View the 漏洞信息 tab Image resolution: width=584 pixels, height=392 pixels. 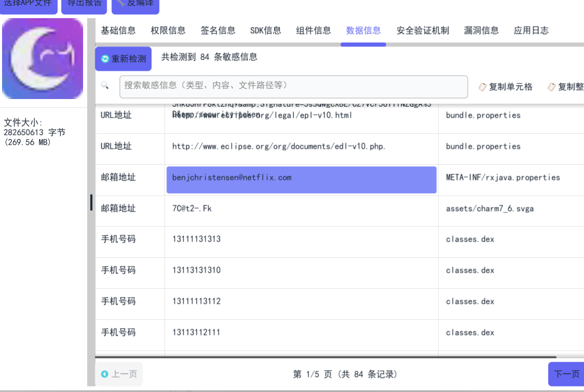click(x=481, y=31)
